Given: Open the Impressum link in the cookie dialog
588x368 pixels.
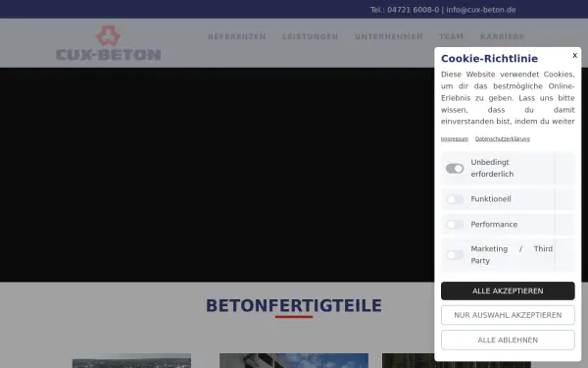Looking at the screenshot, I should coord(455,139).
